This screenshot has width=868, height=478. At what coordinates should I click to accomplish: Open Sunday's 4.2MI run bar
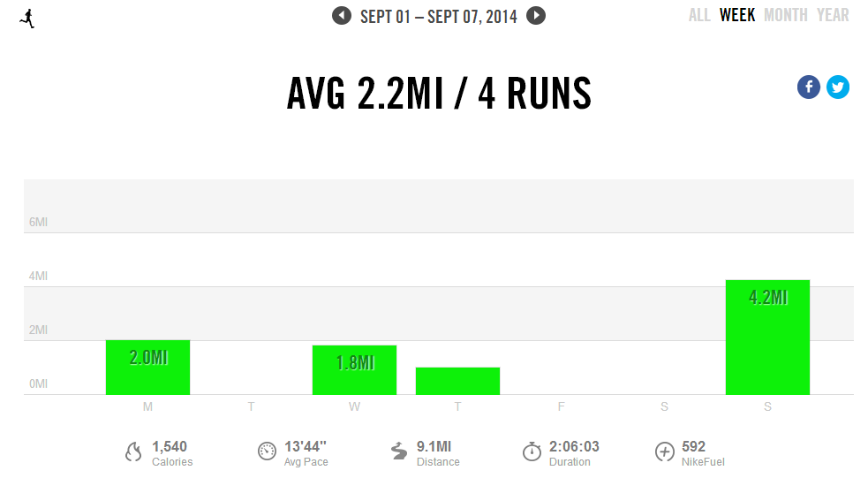[767, 338]
